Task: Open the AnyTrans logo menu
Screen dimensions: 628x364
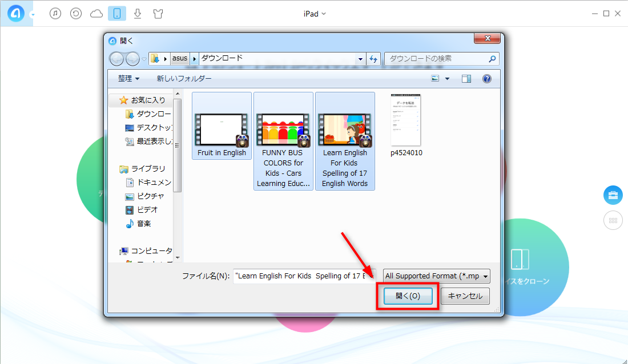Action: click(17, 14)
